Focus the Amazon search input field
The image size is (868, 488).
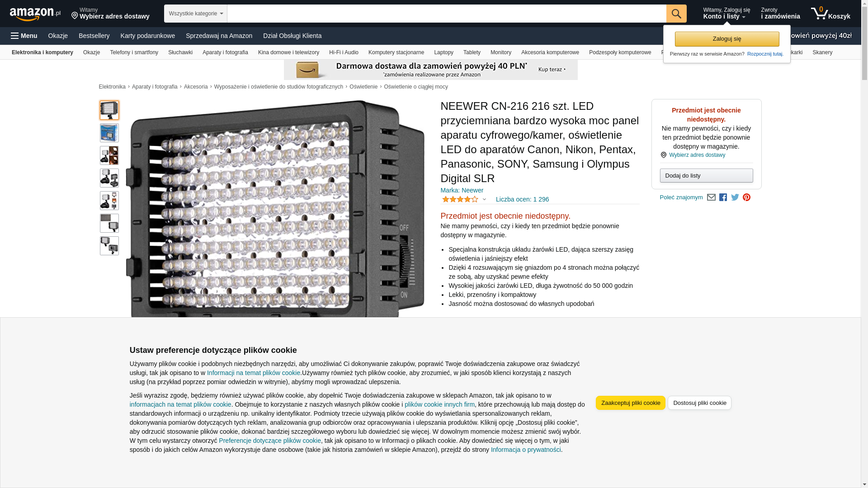pyautogui.click(x=447, y=14)
